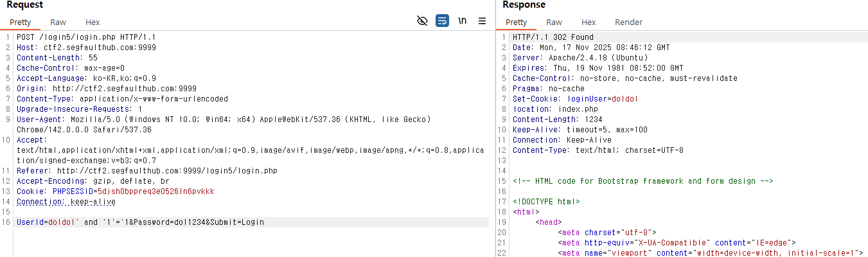Image resolution: width=868 pixels, height=257 pixels.
Task: Show non-printable characters with the \n icon
Action: pos(462,21)
